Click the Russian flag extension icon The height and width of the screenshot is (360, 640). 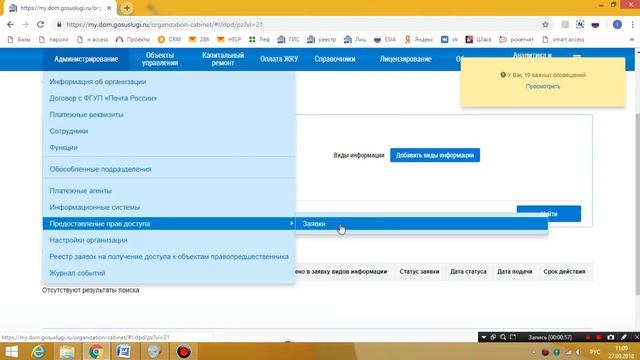pos(595,24)
